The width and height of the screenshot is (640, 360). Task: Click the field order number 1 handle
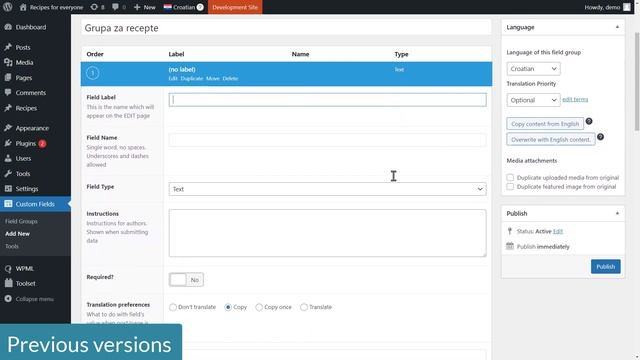93,73
